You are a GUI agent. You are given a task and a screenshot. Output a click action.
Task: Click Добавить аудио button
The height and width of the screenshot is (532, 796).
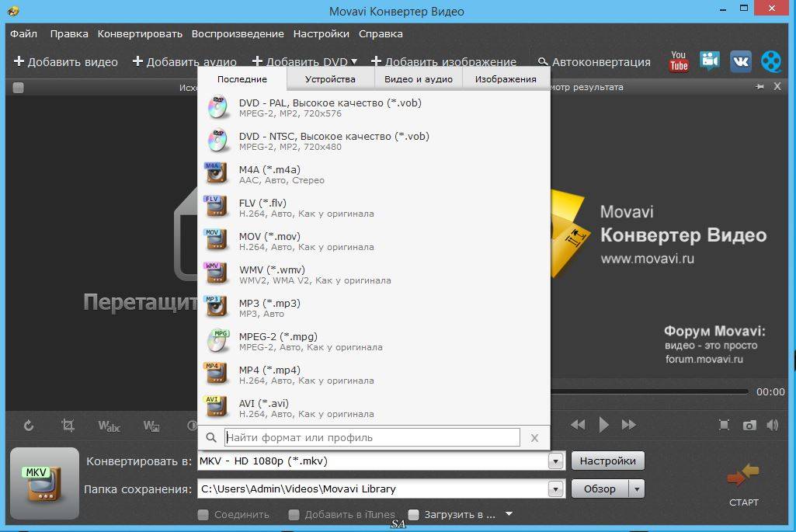point(185,62)
